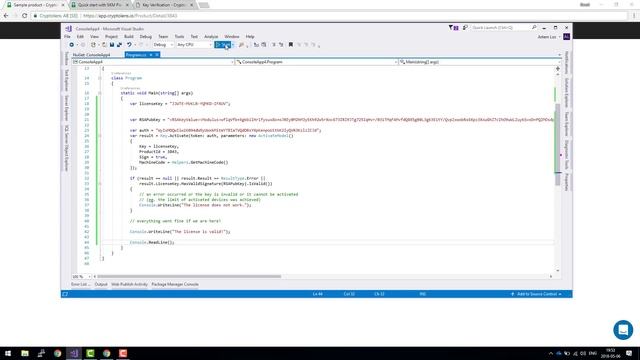Open the Help menu

[x=250, y=37]
